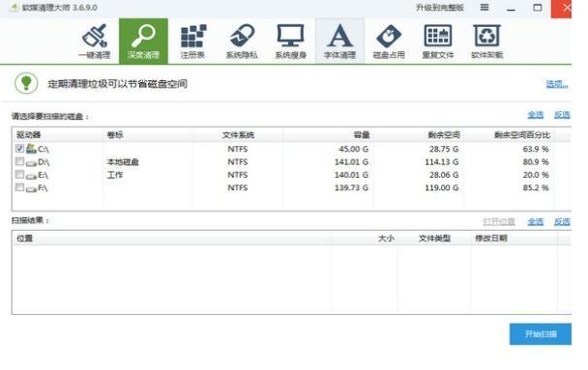This screenshot has height=370, width=588.
Task: Click the 45.00 G capacity value
Action: [x=354, y=149]
